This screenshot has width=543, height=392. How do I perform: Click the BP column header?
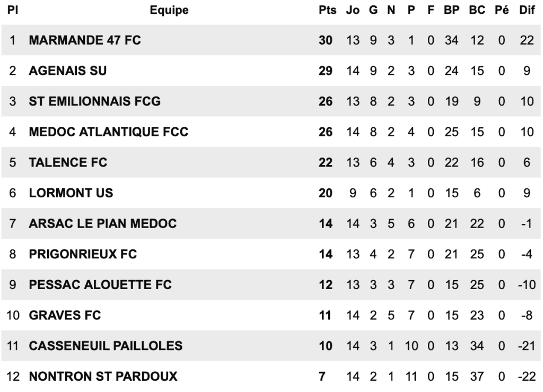click(x=452, y=10)
